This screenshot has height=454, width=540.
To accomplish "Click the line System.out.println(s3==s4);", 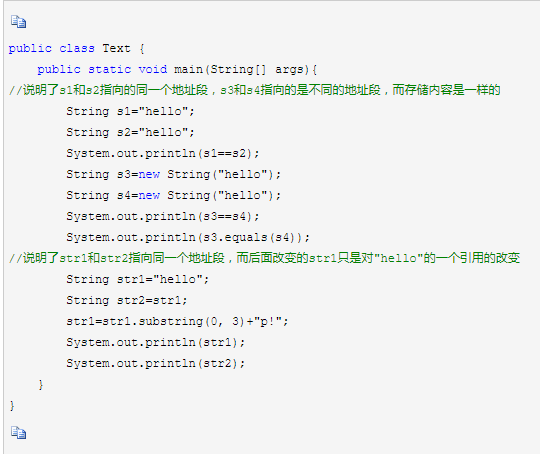I will (163, 217).
